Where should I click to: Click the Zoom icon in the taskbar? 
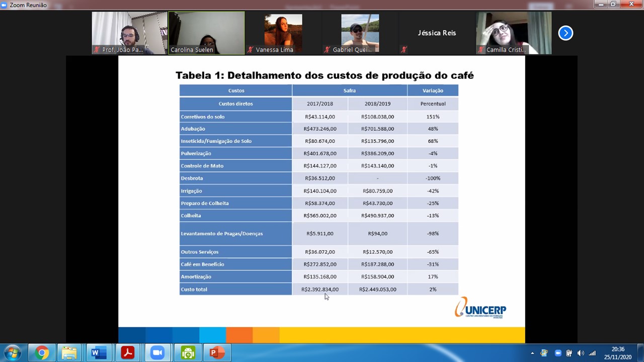pos(157,353)
